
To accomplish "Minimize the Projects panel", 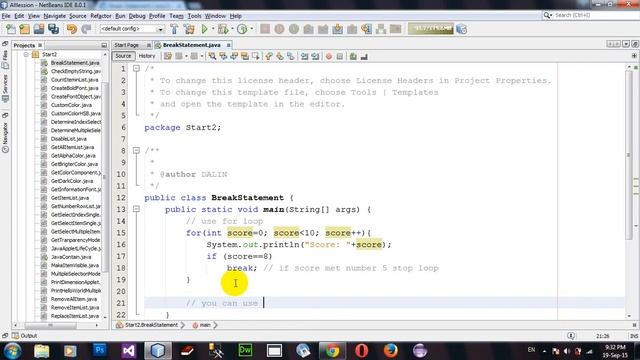I will (x=104, y=45).
